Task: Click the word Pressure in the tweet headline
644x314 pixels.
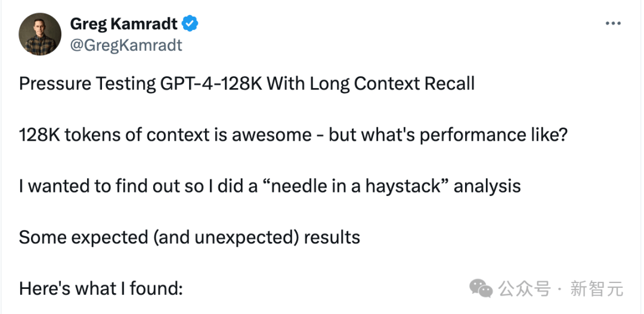Action: point(55,84)
